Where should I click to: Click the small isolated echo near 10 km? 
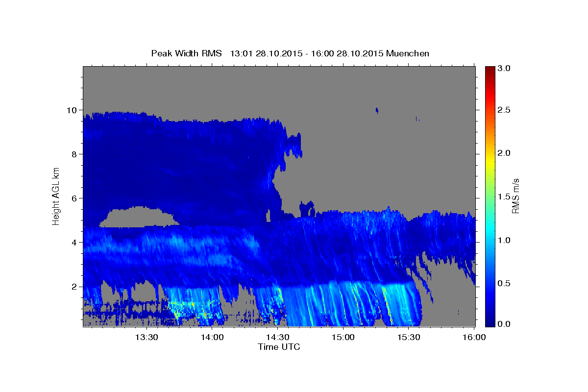377,111
